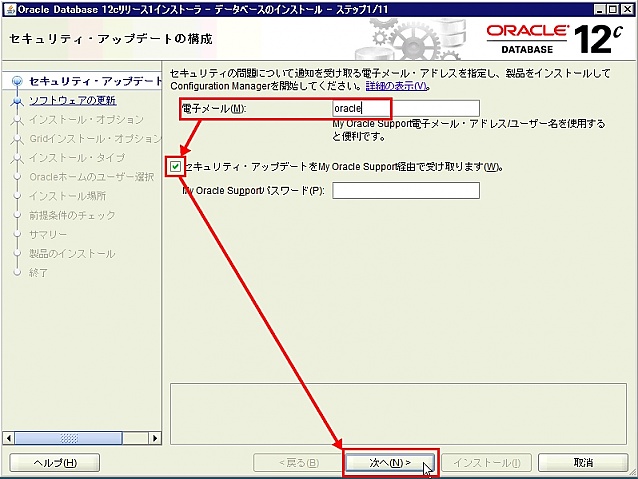Click the 次へ(N) > button
The image size is (638, 479).
pos(390,463)
